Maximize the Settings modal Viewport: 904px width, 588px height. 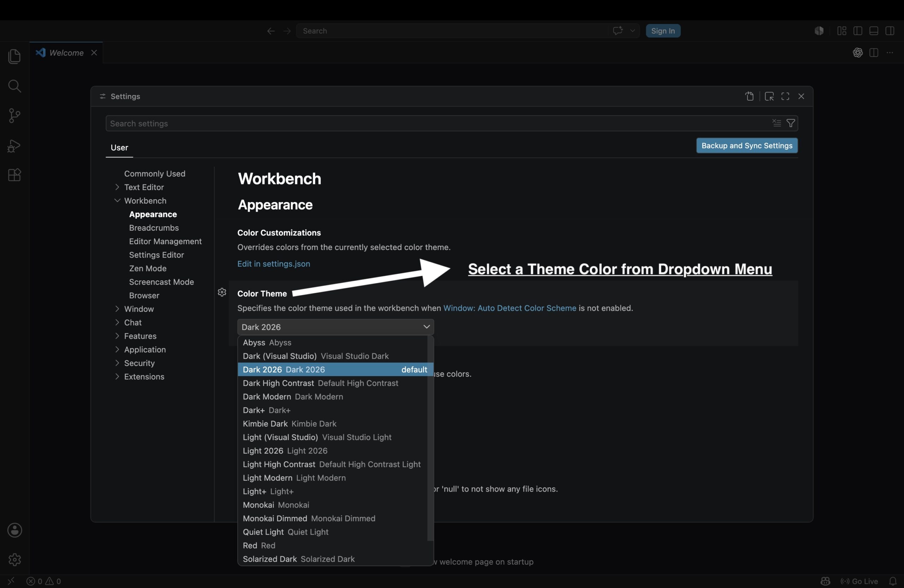pyautogui.click(x=785, y=96)
